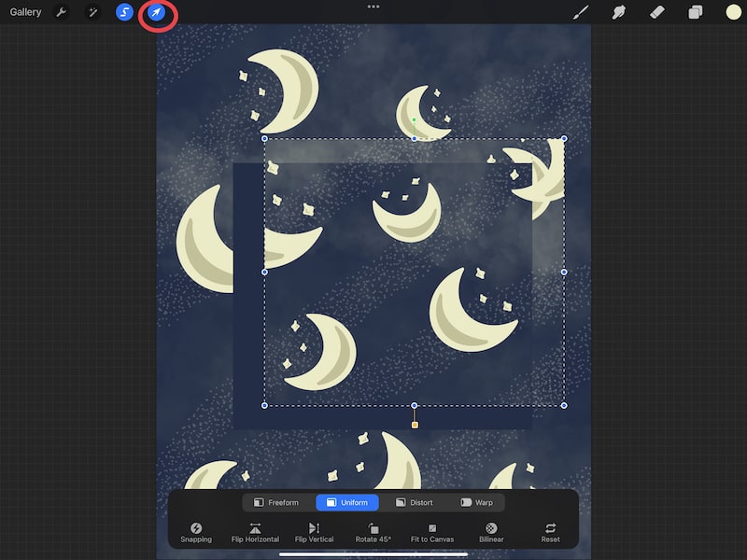Flip the selection vertically
Screen dimensions: 747x560
tap(313, 532)
